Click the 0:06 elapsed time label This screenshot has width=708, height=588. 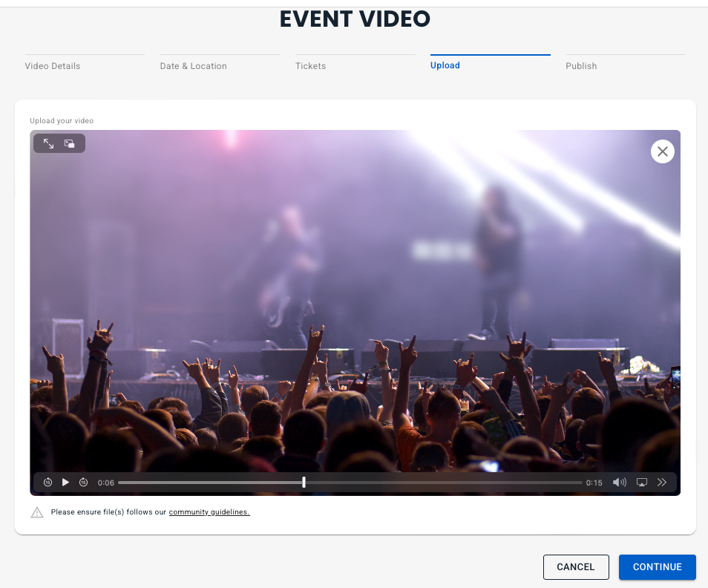coord(105,483)
